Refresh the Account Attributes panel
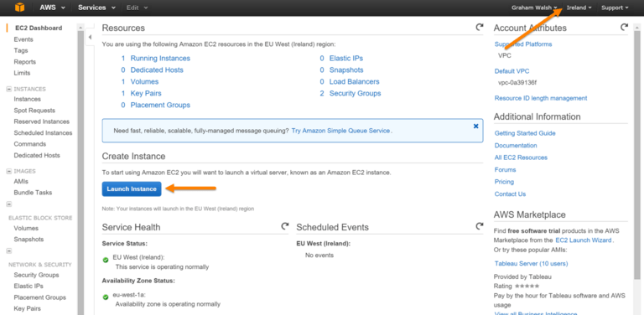644x315 pixels. click(624, 27)
